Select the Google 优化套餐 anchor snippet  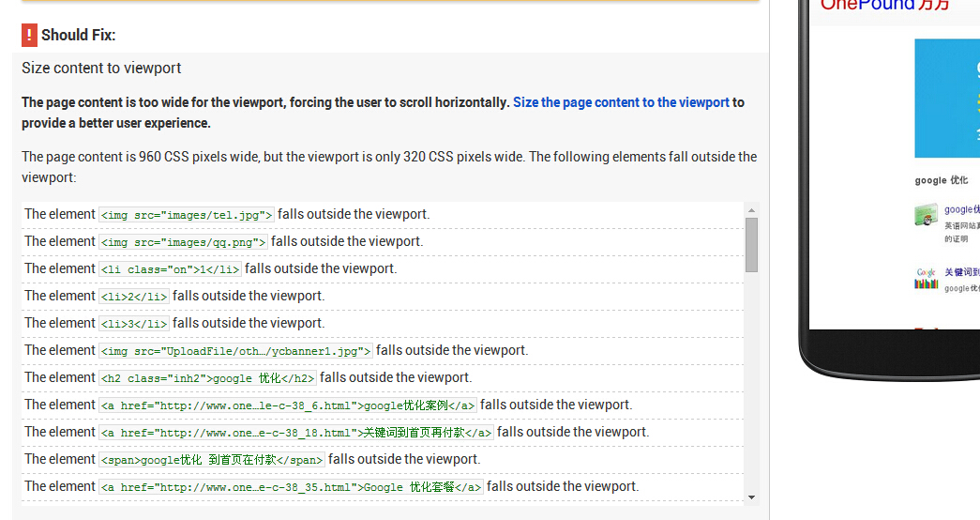[291, 487]
